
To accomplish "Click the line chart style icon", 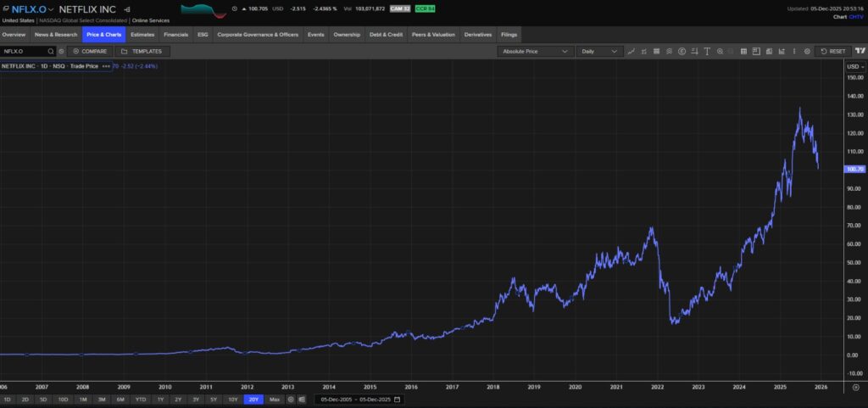I will coord(632,51).
